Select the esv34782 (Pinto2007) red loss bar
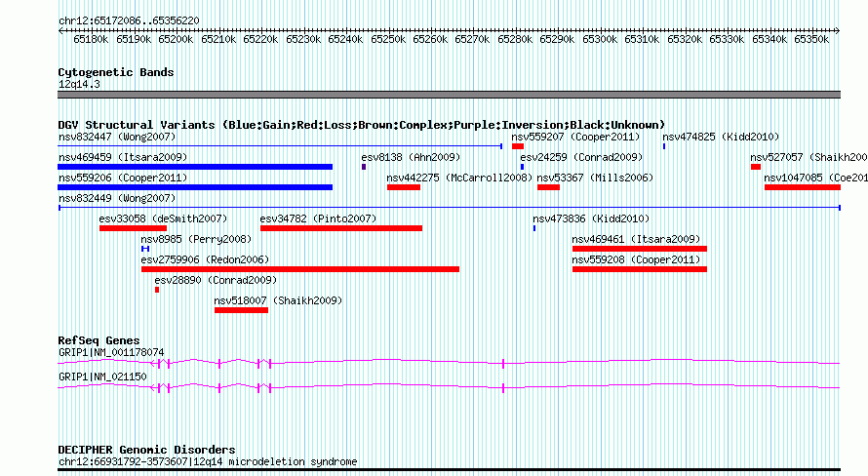Viewport: 868px width, 476px height. click(x=341, y=228)
